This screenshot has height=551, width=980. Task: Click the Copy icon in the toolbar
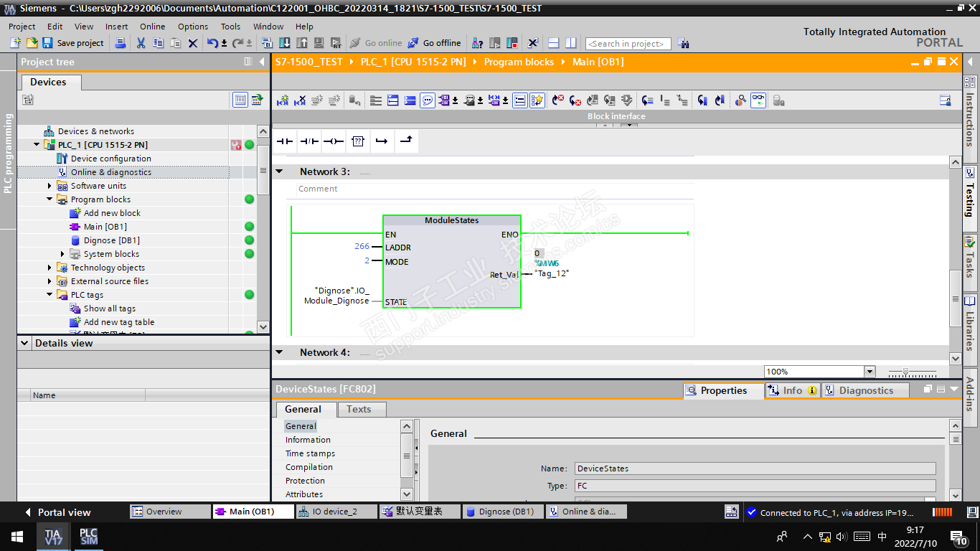pyautogui.click(x=159, y=43)
